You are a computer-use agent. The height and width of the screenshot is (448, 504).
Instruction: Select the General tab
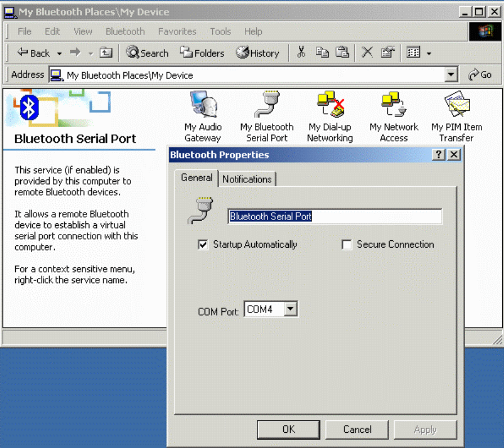(x=197, y=178)
